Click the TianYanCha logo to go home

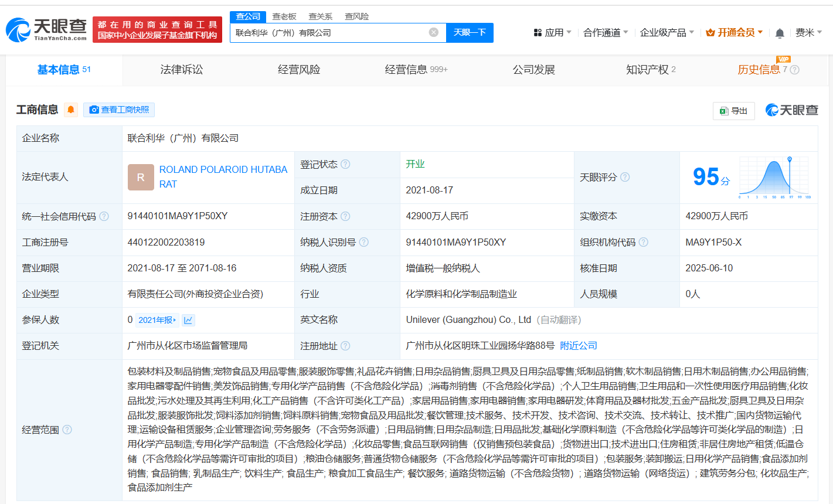pos(47,29)
